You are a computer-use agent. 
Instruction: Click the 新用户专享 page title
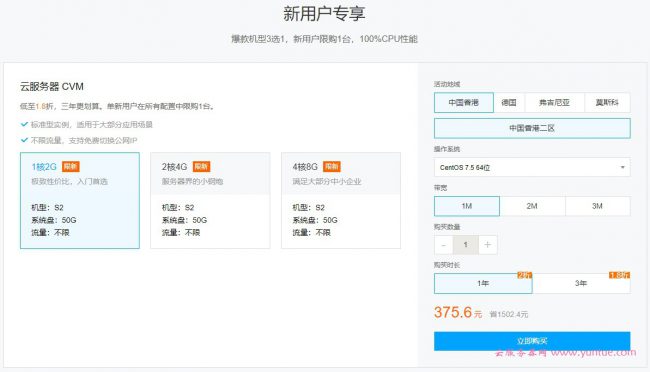point(324,13)
